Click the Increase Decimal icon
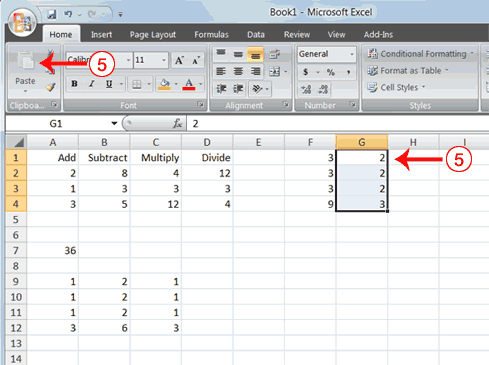The width and height of the screenshot is (489, 365). pos(306,89)
